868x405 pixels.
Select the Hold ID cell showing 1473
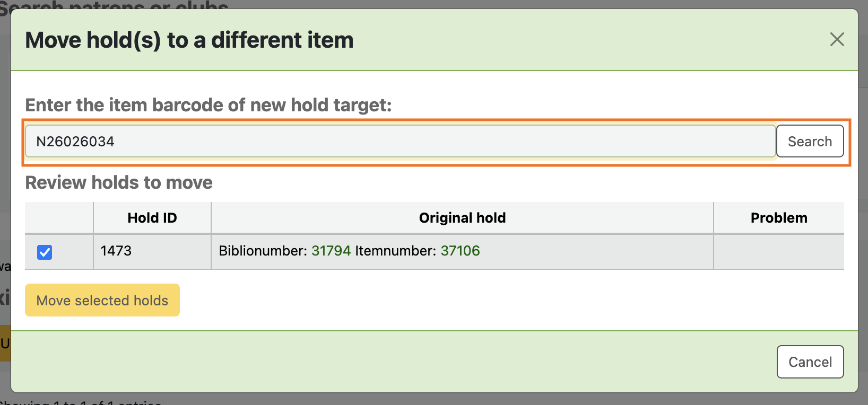116,251
